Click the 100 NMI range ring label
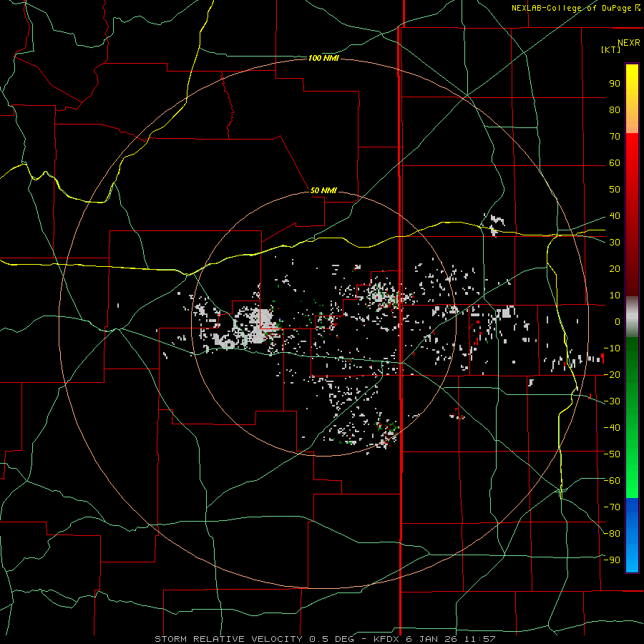644x644 pixels. pos(323,59)
